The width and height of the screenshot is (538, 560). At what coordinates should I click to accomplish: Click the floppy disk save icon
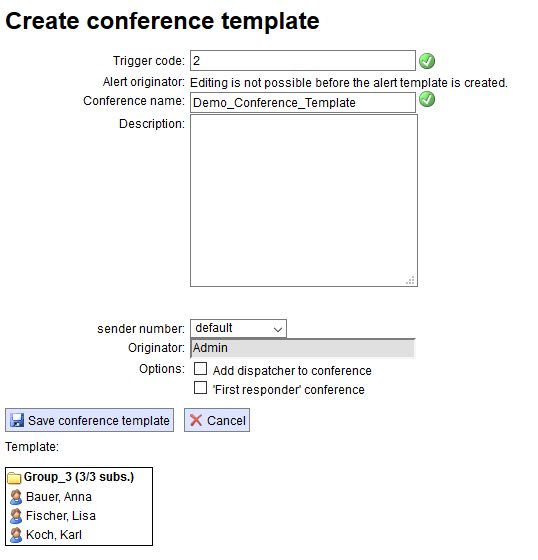pos(17,420)
